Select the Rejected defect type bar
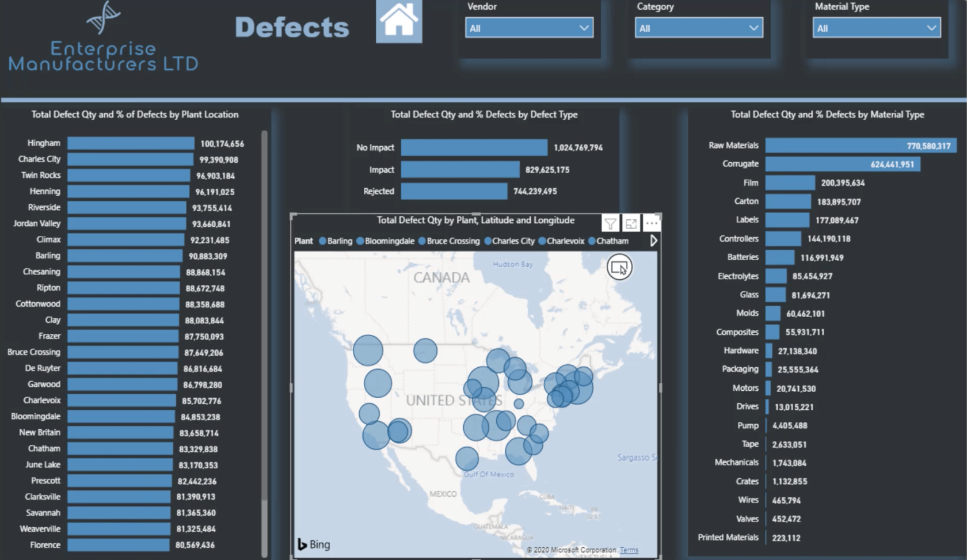967x560 pixels. [454, 191]
